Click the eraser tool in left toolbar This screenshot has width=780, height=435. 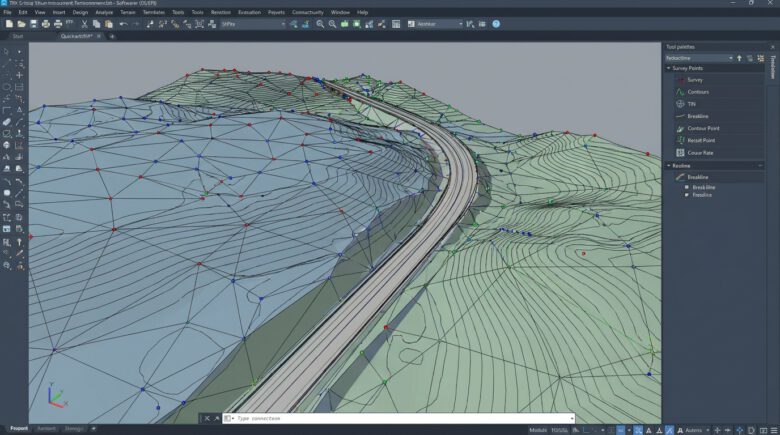pyautogui.click(x=6, y=122)
